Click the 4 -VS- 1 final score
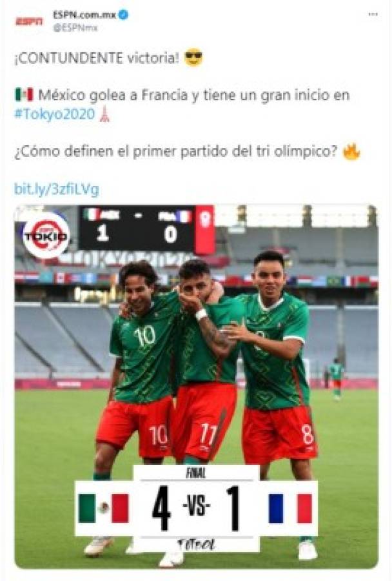 coord(196,508)
